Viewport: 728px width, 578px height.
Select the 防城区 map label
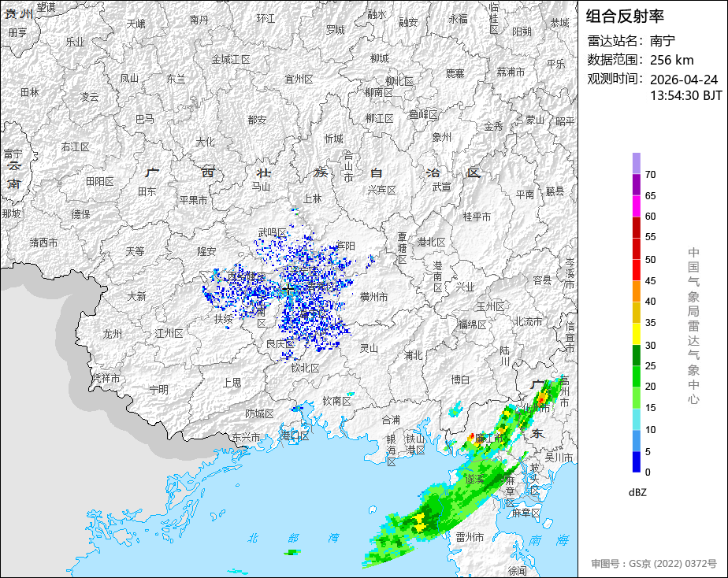click(259, 413)
